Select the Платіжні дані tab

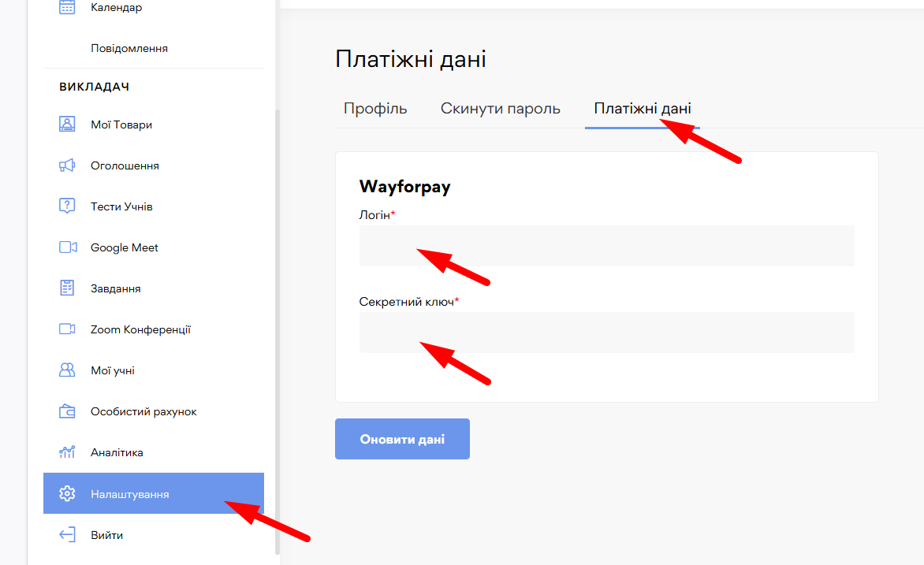coord(642,109)
